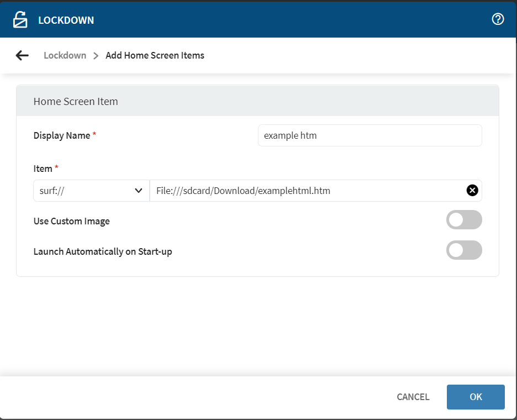Screen dimensions: 517x420
Task: Clear the item path with the X icon
Action: click(x=472, y=191)
